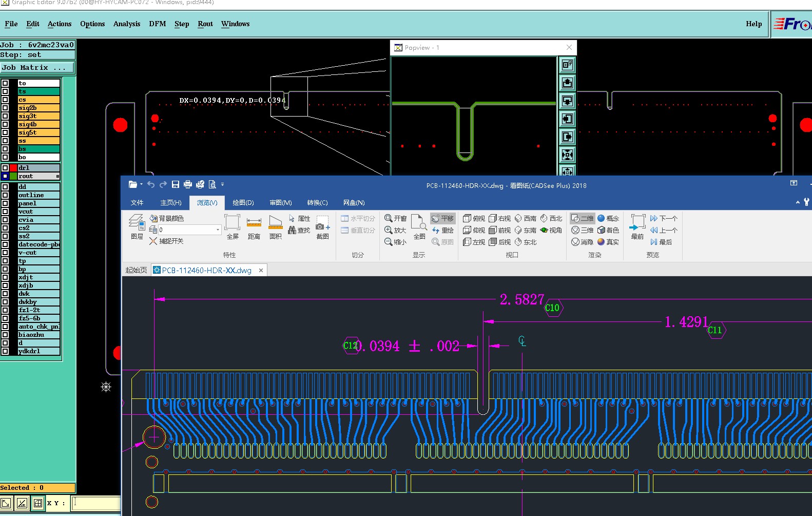Screen dimensions: 812x516
Task: Click the print icon in quick access toolbar
Action: pos(188,184)
